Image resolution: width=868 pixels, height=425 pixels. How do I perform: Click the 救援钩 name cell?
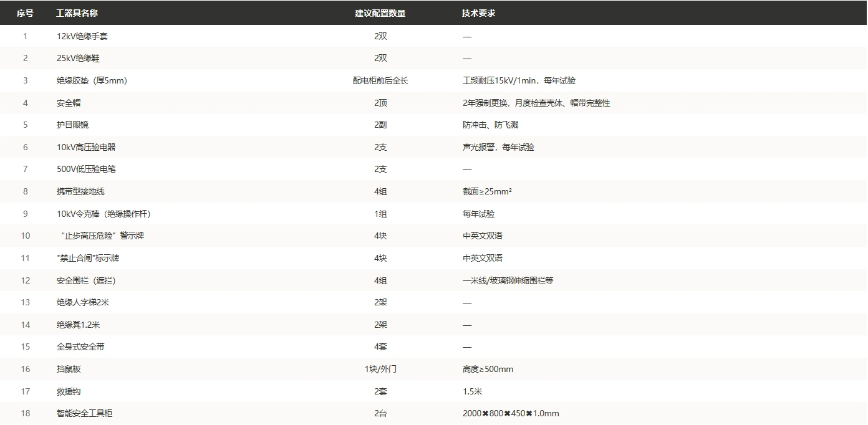coord(69,391)
